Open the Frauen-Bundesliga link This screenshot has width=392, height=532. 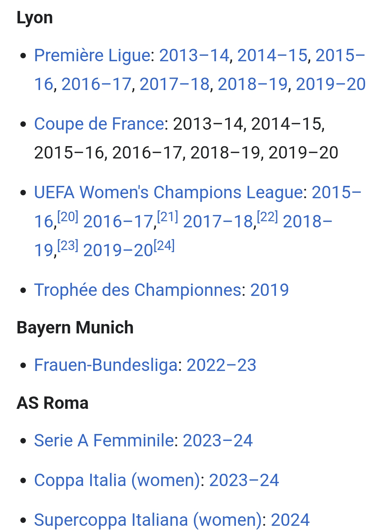pos(106,365)
